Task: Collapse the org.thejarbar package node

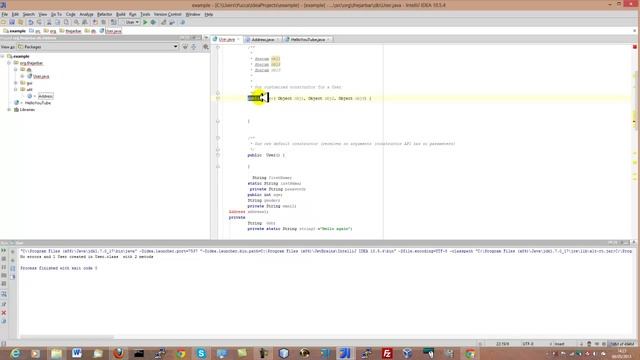Action: pos(9,63)
